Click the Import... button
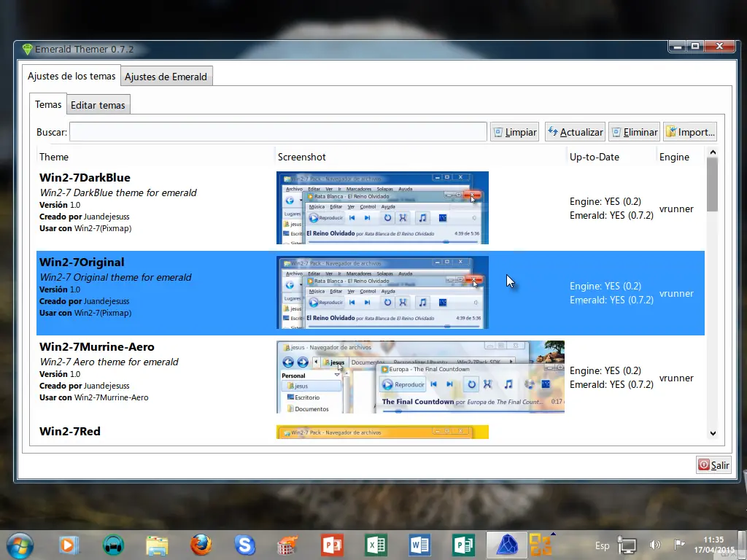Viewport: 747px width, 560px height. (x=690, y=132)
